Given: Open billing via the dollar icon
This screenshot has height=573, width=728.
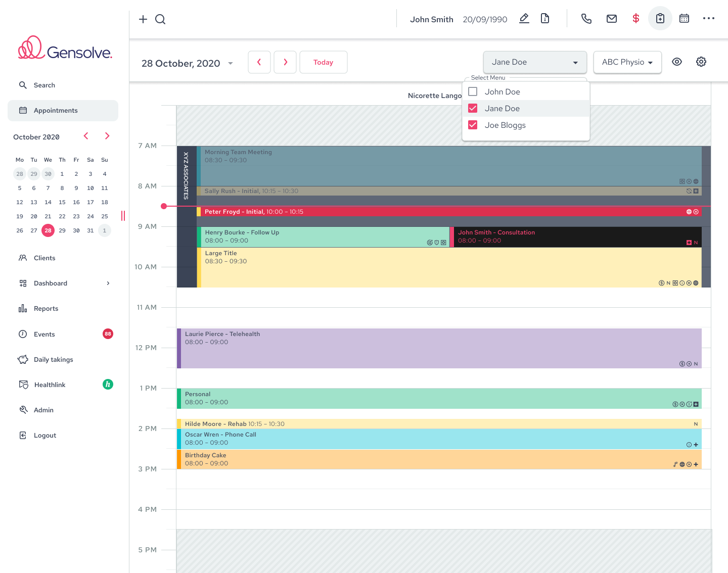Looking at the screenshot, I should (635, 18).
